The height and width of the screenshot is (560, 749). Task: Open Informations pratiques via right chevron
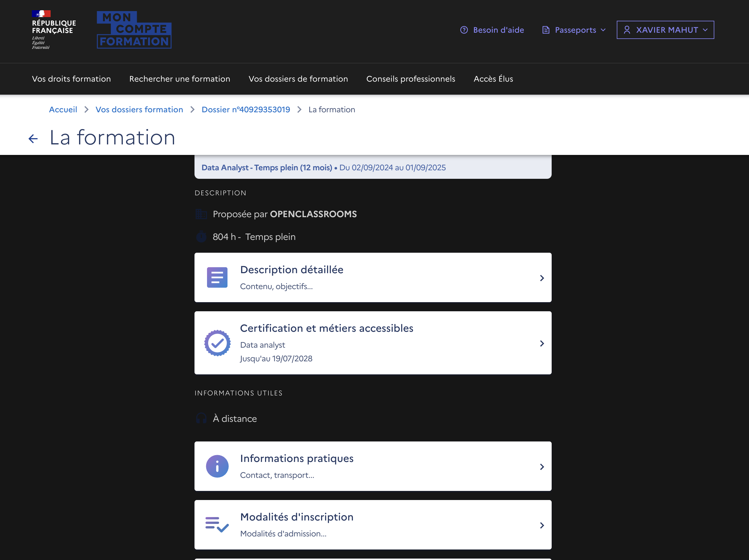coord(542,466)
